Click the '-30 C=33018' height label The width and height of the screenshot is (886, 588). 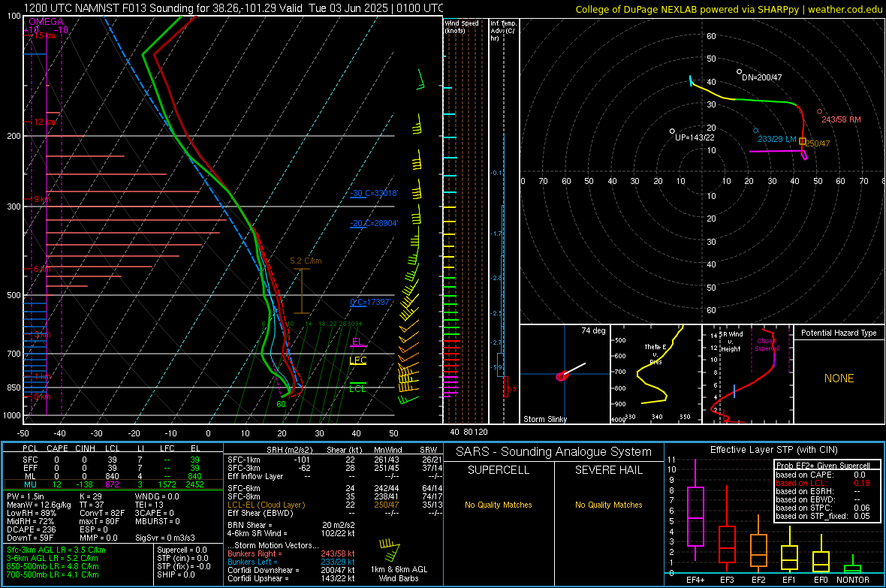point(374,193)
